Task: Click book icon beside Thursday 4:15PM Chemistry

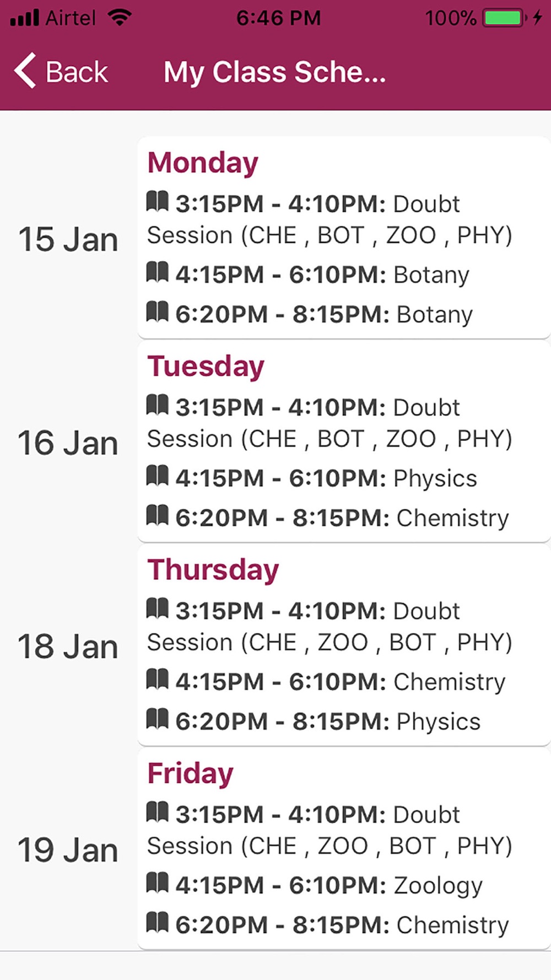Action: click(158, 679)
